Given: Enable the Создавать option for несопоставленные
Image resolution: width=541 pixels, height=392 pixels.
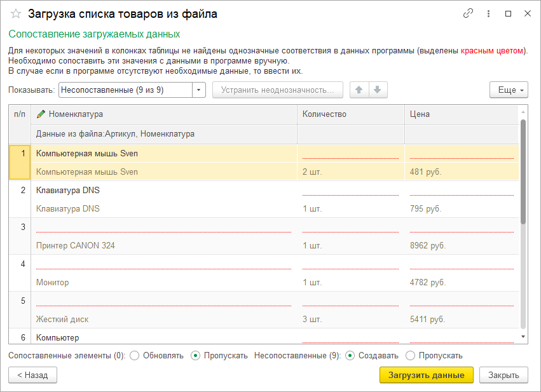Looking at the screenshot, I should tap(350, 356).
